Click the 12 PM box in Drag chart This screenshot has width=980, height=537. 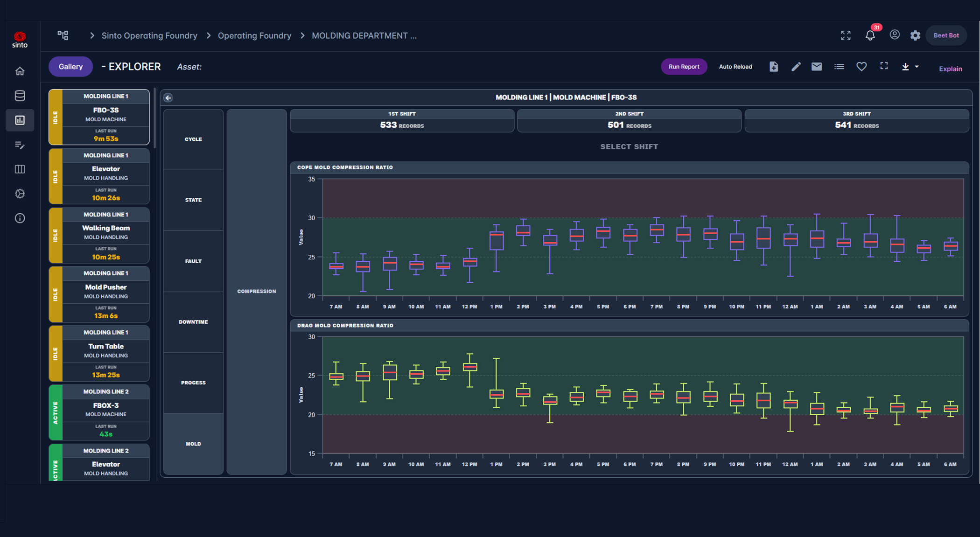[470, 367]
